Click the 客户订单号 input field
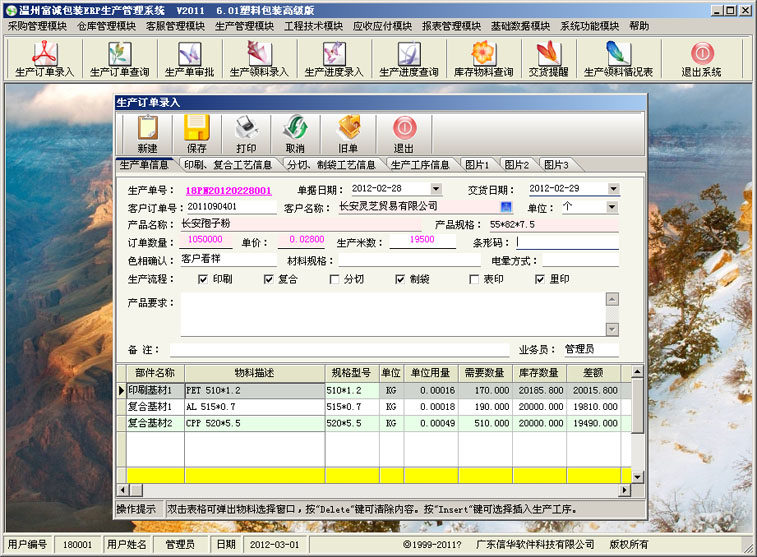 [x=231, y=207]
